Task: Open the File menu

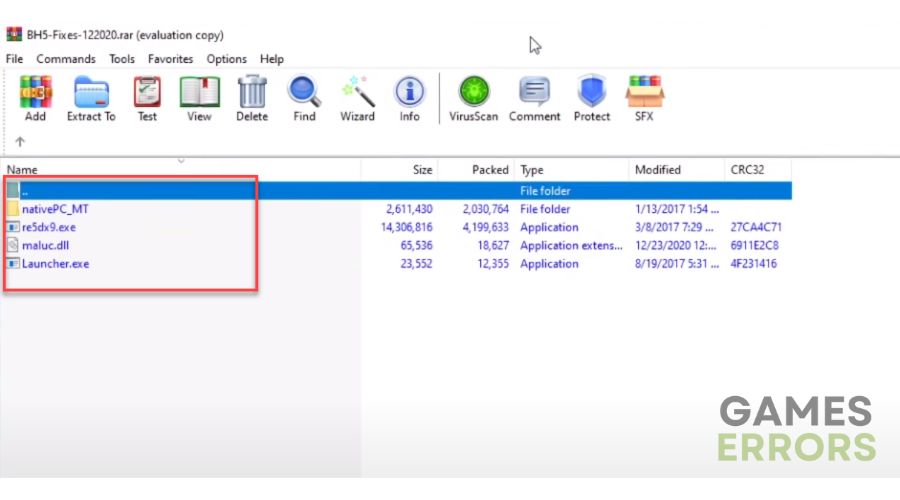Action: coord(14,59)
